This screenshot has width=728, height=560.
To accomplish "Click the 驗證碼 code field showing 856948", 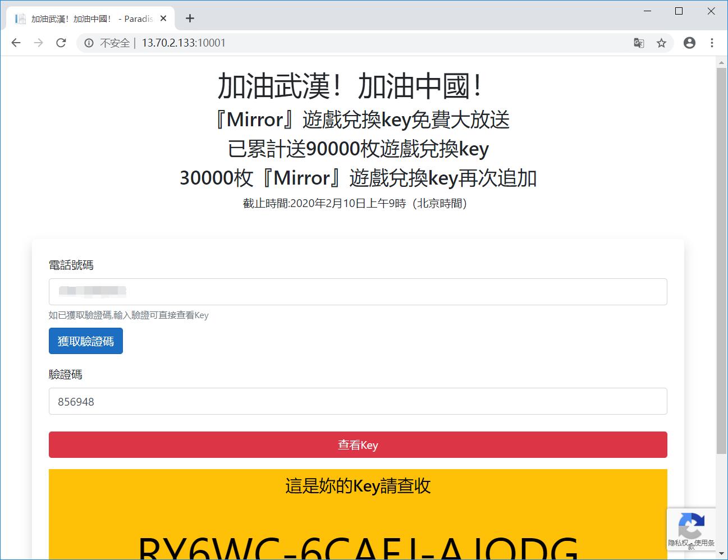I will [358, 401].
